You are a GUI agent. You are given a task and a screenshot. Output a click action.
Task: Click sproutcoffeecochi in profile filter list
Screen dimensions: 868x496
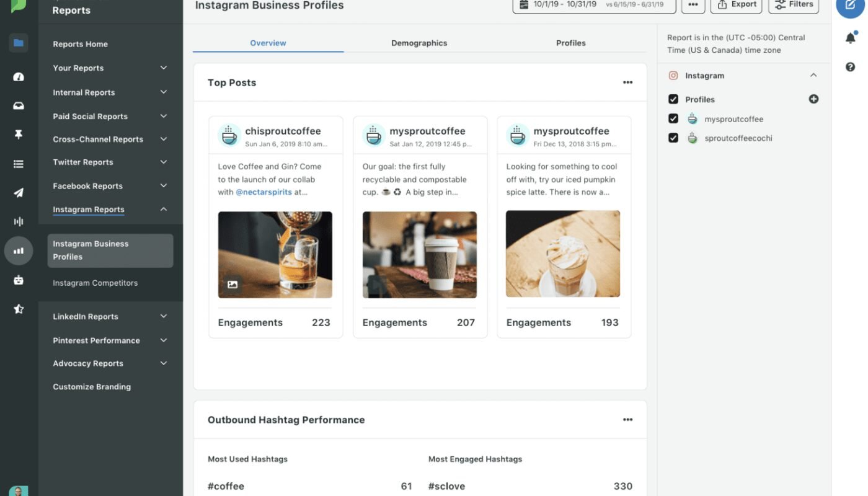[738, 138]
